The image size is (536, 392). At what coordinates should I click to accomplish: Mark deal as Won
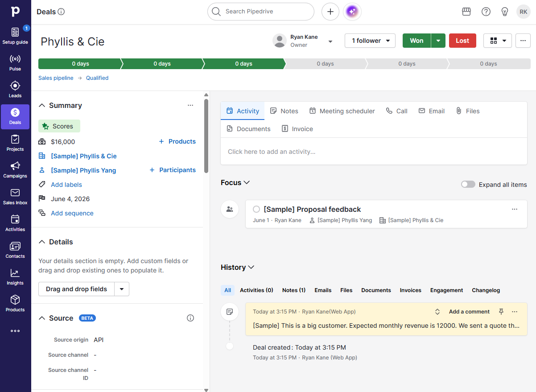(x=416, y=41)
